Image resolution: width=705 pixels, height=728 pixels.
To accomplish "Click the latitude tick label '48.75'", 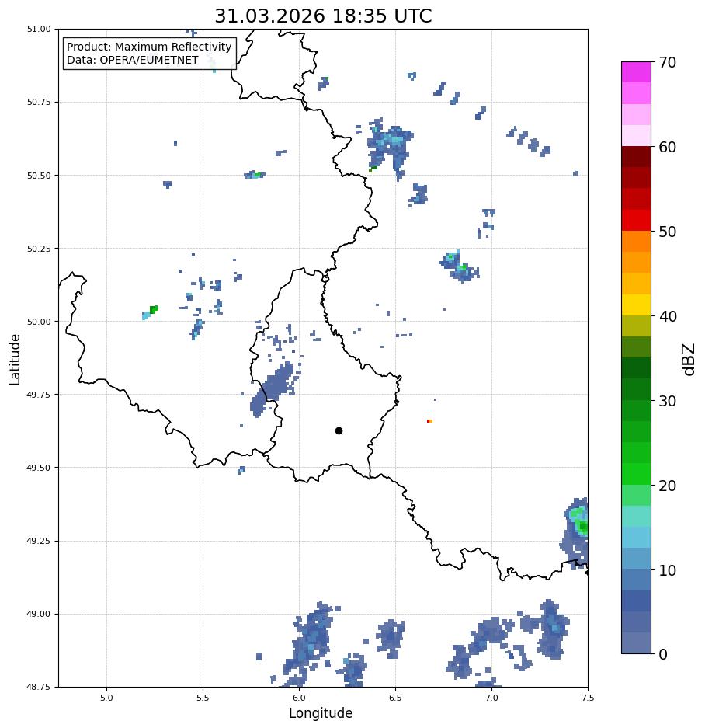I will [39, 687].
